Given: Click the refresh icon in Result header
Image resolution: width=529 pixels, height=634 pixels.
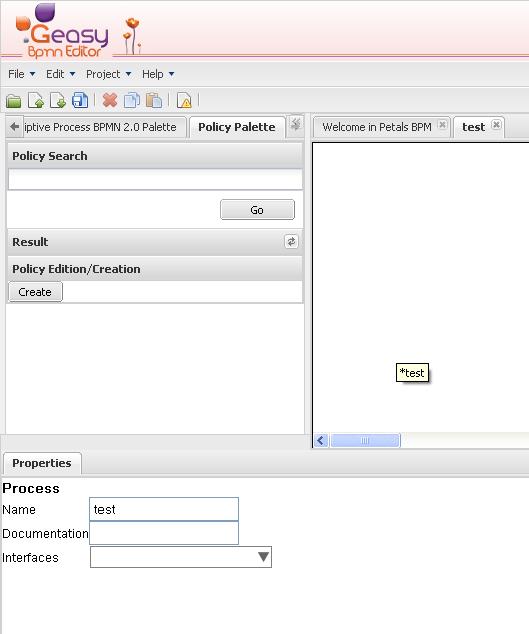Looking at the screenshot, I should point(291,242).
